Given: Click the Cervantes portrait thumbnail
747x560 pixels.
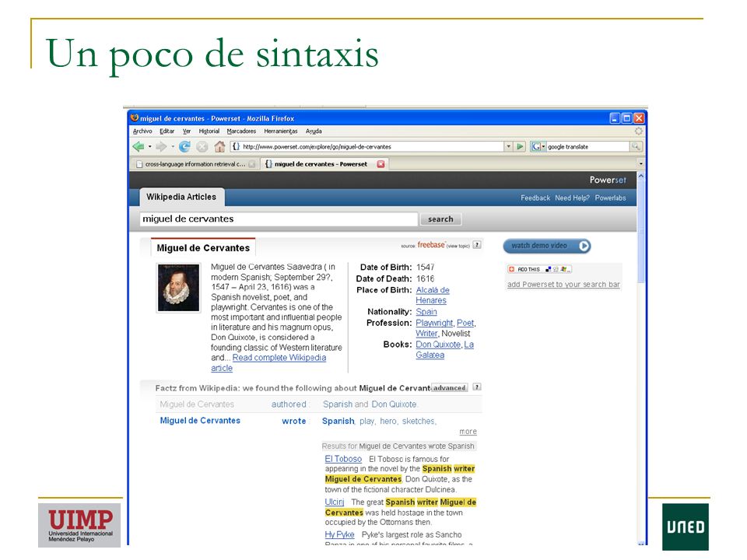Looking at the screenshot, I should click(x=179, y=288).
